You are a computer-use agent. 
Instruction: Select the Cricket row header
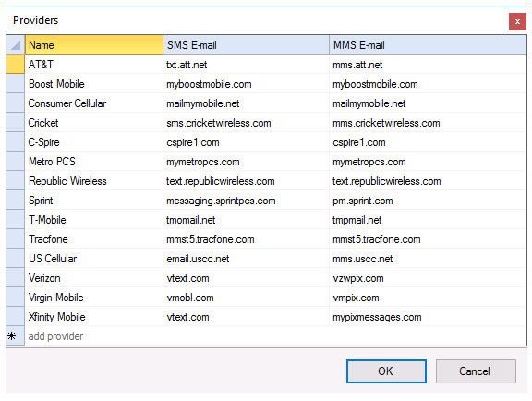pyautogui.click(x=16, y=123)
